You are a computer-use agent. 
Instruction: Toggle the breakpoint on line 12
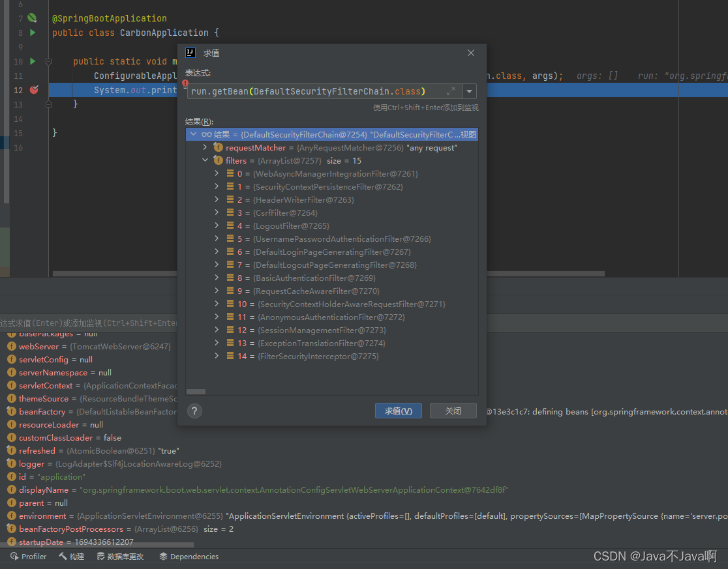tap(34, 90)
